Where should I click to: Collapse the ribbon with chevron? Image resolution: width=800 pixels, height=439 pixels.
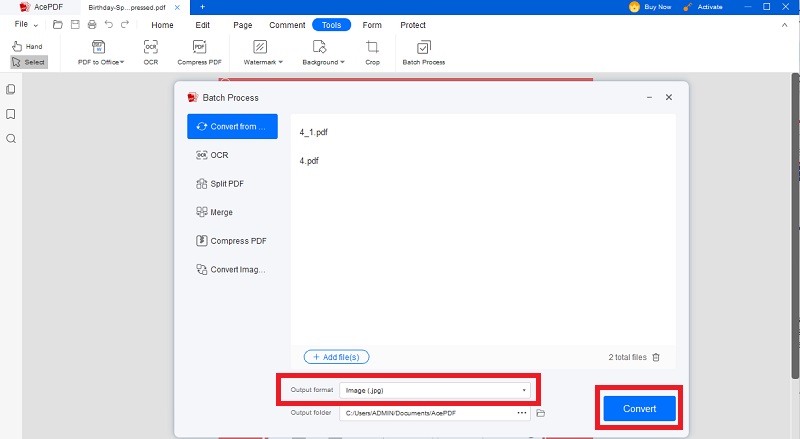click(x=785, y=25)
